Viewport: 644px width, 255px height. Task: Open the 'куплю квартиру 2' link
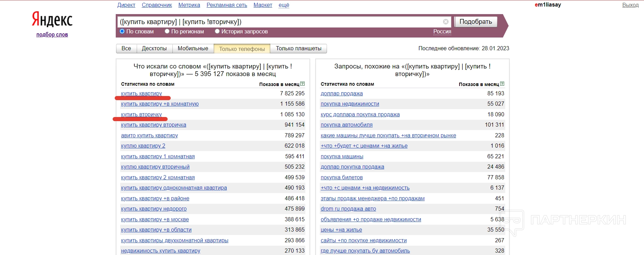point(143,146)
